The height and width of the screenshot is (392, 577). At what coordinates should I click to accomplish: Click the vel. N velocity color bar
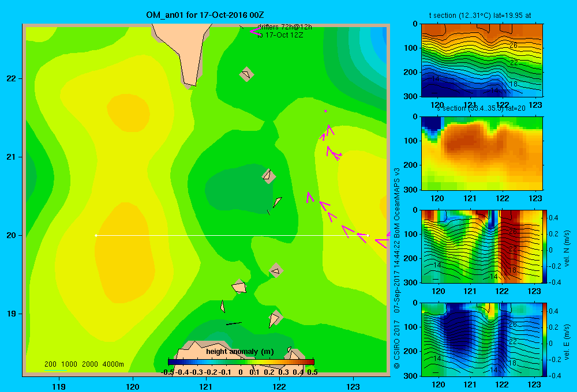[545, 246]
